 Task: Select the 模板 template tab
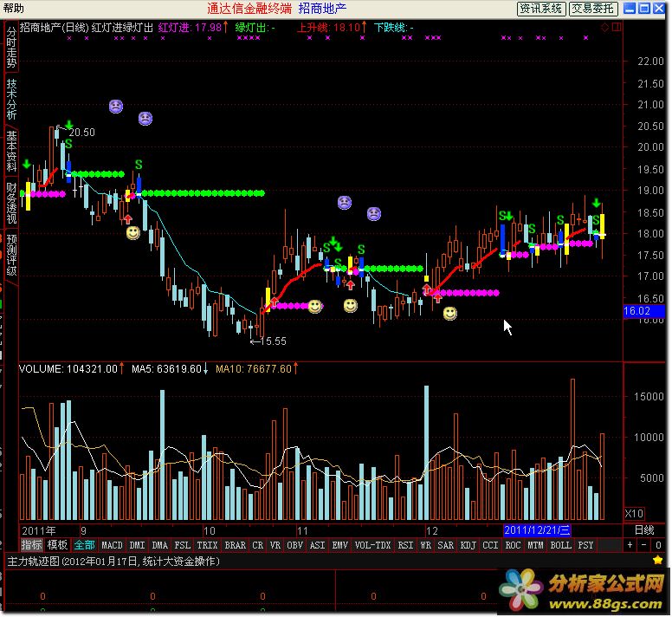click(57, 544)
